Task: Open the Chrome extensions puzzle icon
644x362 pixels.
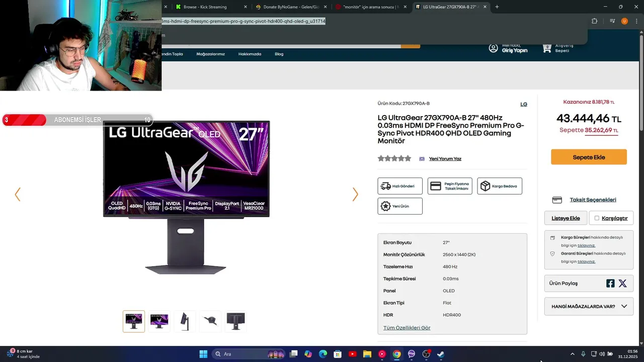Action: pyautogui.click(x=595, y=21)
